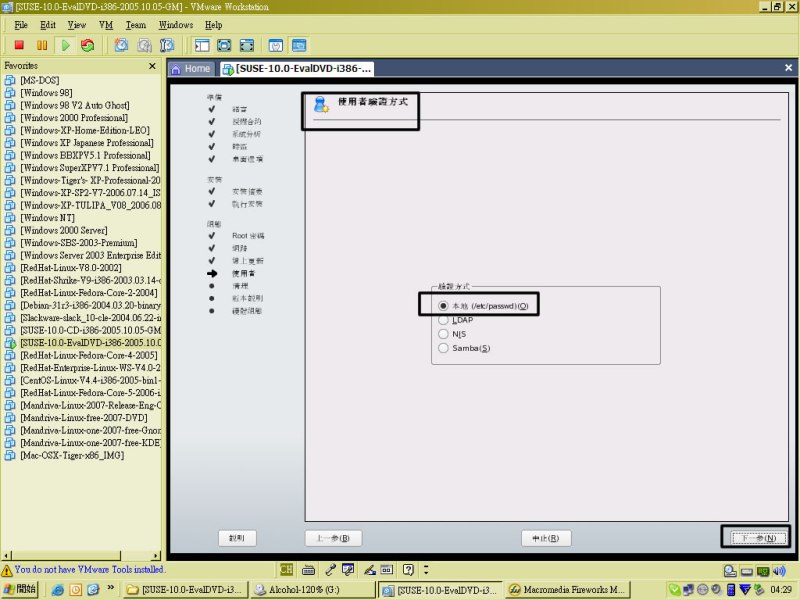
Task: Switch to full screen mode icon
Action: point(224,45)
